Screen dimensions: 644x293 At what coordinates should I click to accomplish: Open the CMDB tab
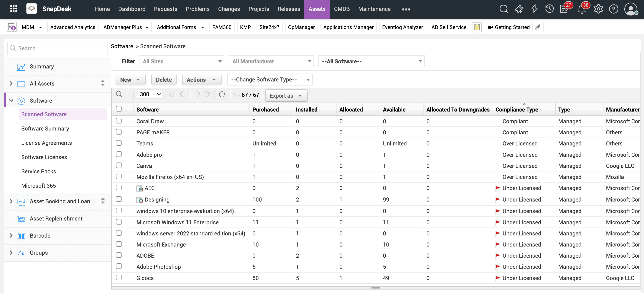(x=342, y=9)
